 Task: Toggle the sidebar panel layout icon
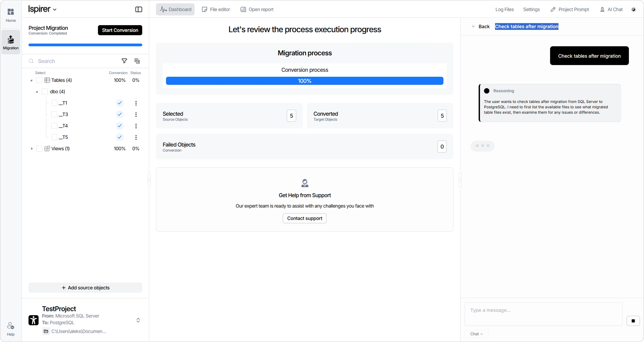coord(139,9)
